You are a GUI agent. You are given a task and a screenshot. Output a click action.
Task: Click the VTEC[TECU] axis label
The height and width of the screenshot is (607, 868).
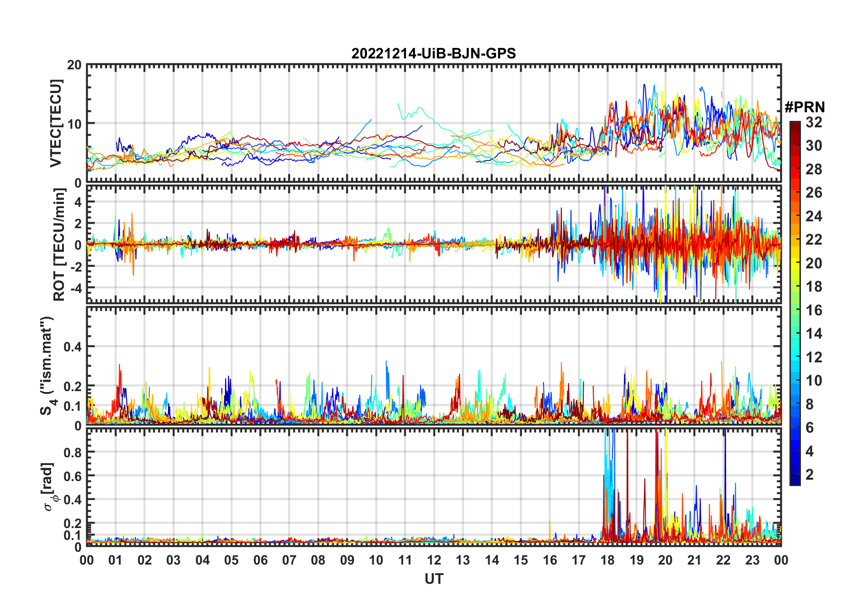point(56,123)
